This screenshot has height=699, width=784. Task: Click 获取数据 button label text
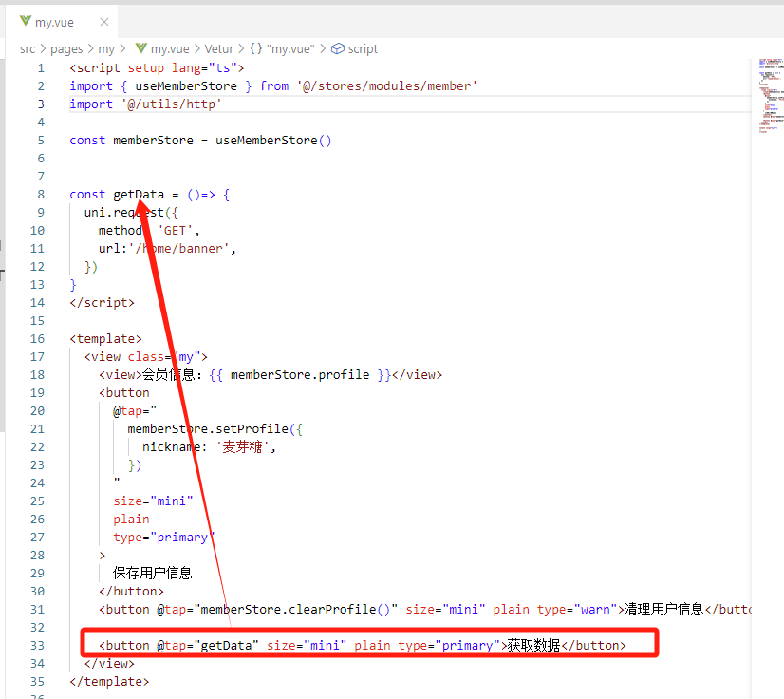point(533,645)
